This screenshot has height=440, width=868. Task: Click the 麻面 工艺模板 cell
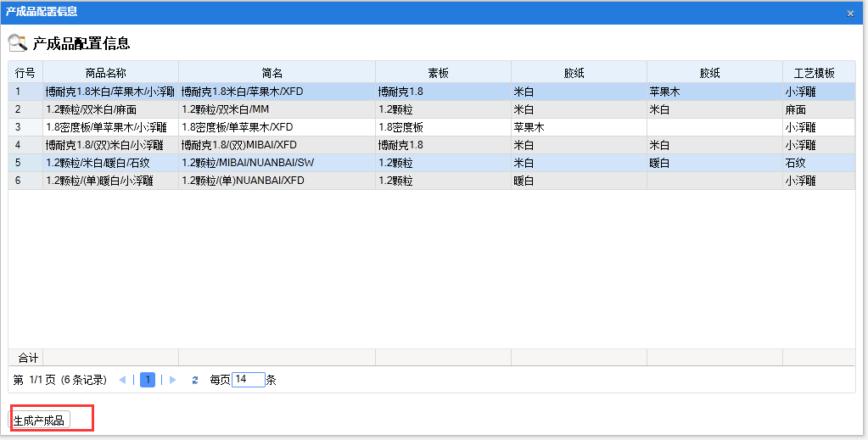[819, 109]
